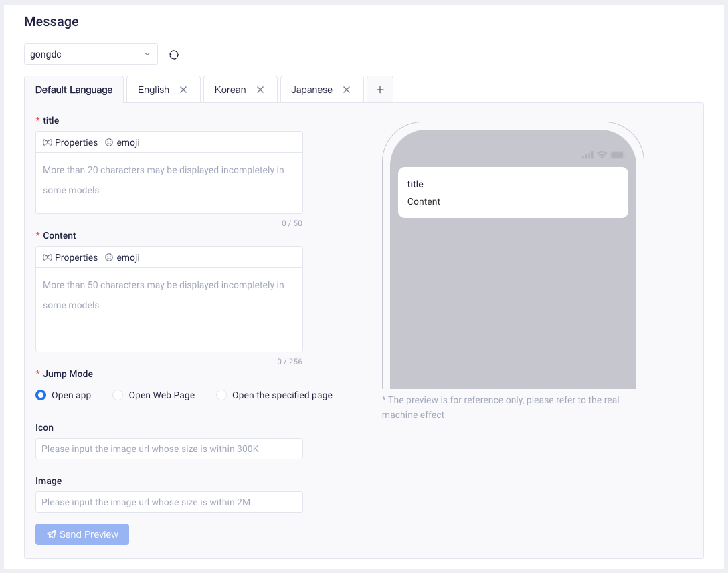Viewport: 728px width, 573px height.
Task: Expand the gongdc dropdown
Action: click(91, 54)
